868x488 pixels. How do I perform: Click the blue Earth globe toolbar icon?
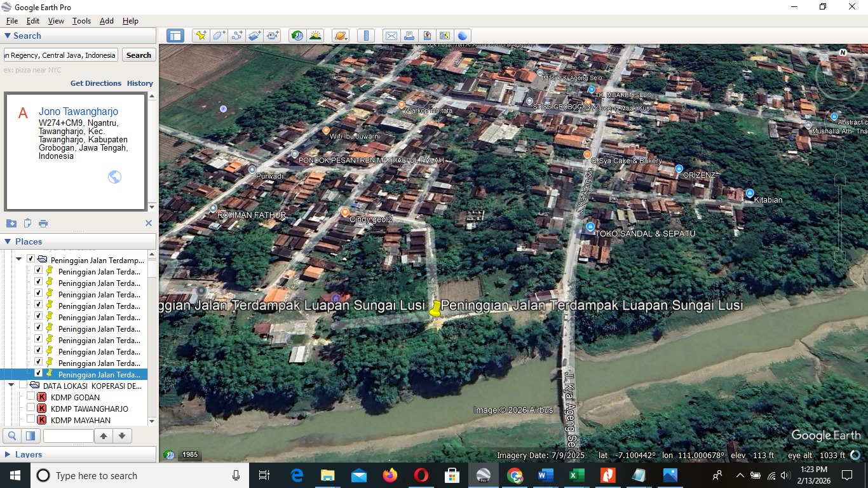coord(463,36)
